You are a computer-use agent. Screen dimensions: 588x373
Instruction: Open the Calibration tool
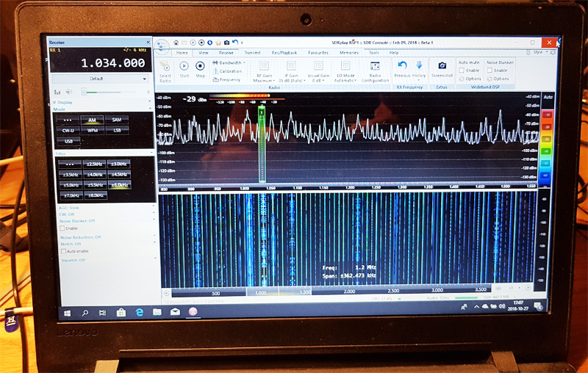(x=227, y=71)
